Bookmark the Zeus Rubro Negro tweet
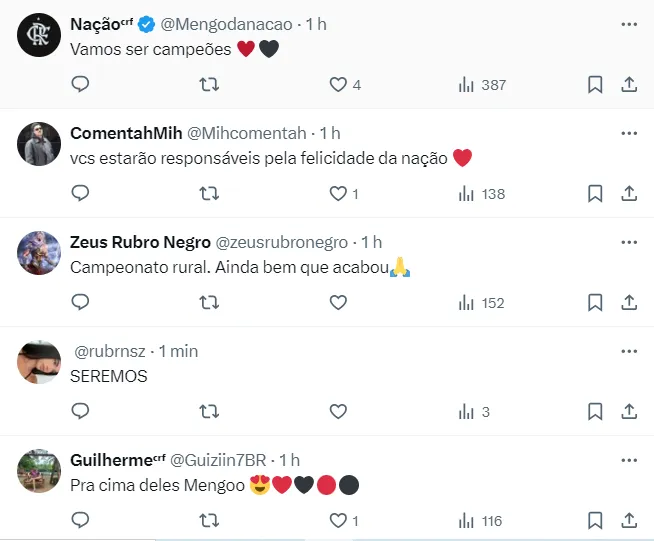Viewport: 654px width, 541px height. pyautogui.click(x=595, y=301)
